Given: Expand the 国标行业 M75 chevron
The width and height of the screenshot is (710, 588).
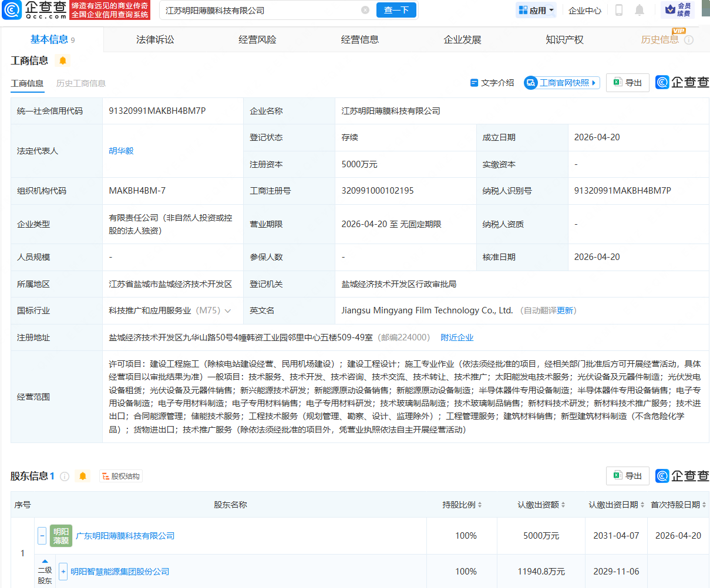Looking at the screenshot, I should 228,311.
